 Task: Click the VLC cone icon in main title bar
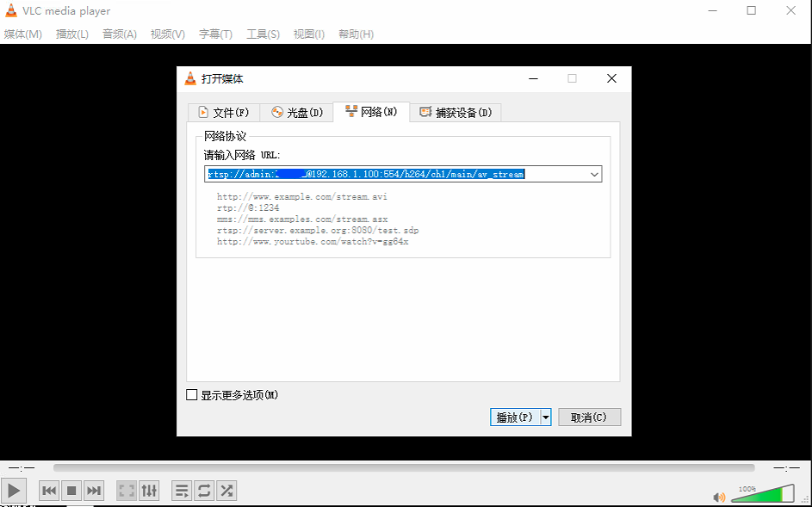pos(10,10)
